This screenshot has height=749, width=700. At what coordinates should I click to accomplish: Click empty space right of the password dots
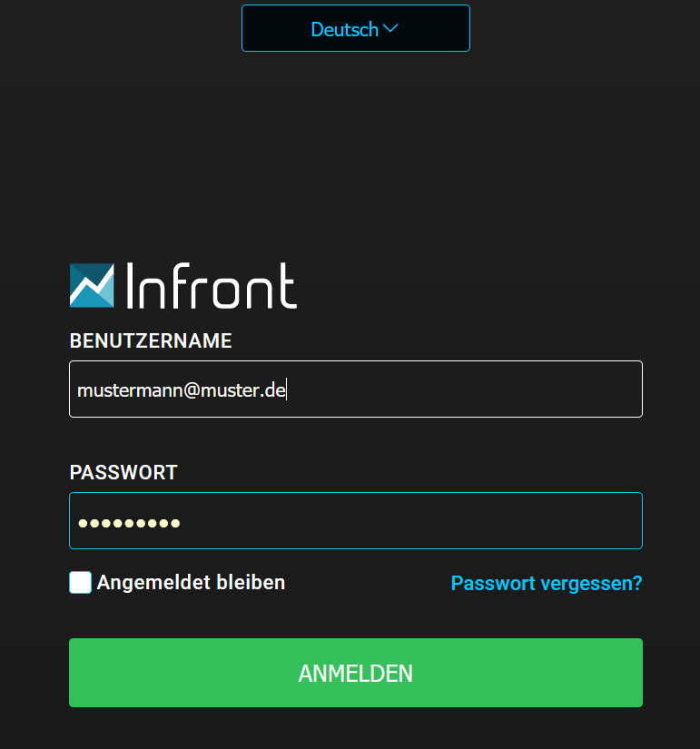(x=409, y=522)
